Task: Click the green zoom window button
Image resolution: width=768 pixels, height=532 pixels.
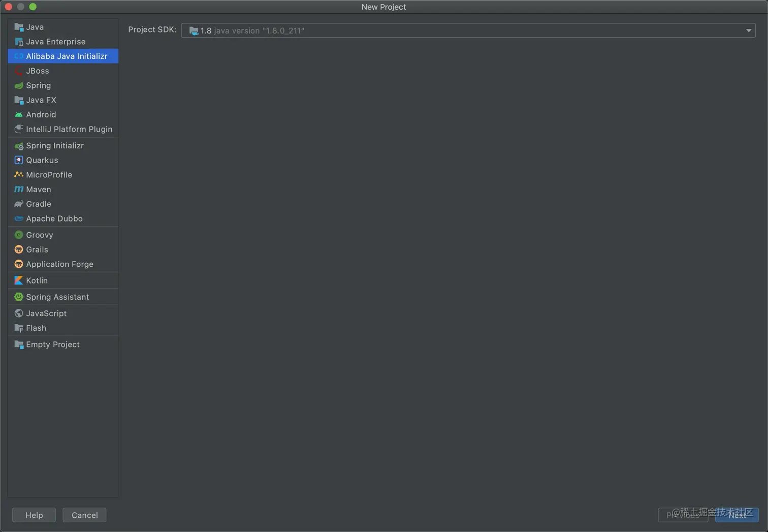Action: 33,7
